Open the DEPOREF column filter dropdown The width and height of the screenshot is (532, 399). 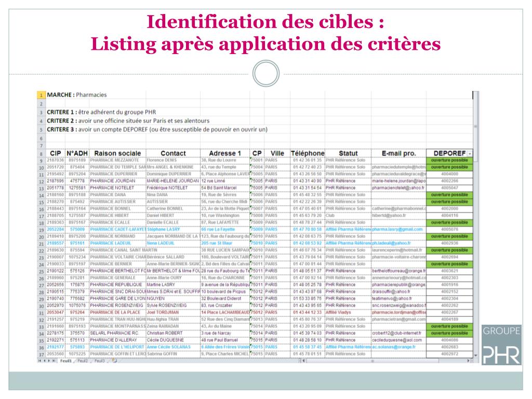pos(470,154)
